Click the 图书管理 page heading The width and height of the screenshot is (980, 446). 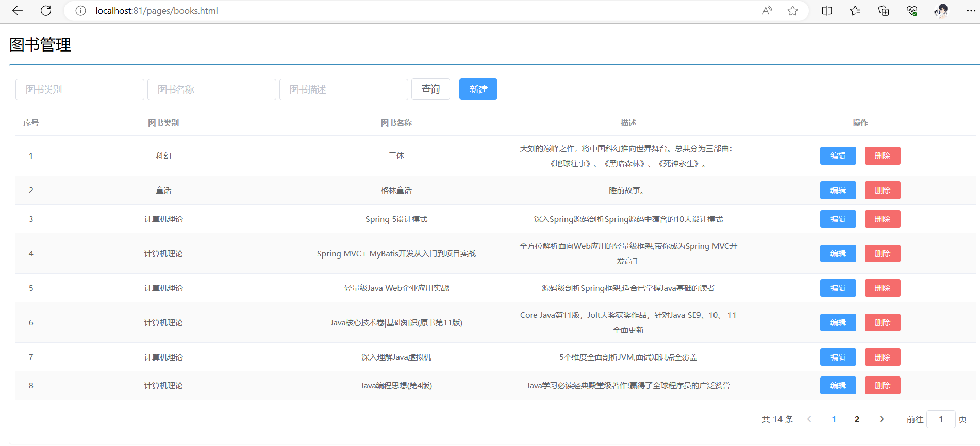(40, 45)
